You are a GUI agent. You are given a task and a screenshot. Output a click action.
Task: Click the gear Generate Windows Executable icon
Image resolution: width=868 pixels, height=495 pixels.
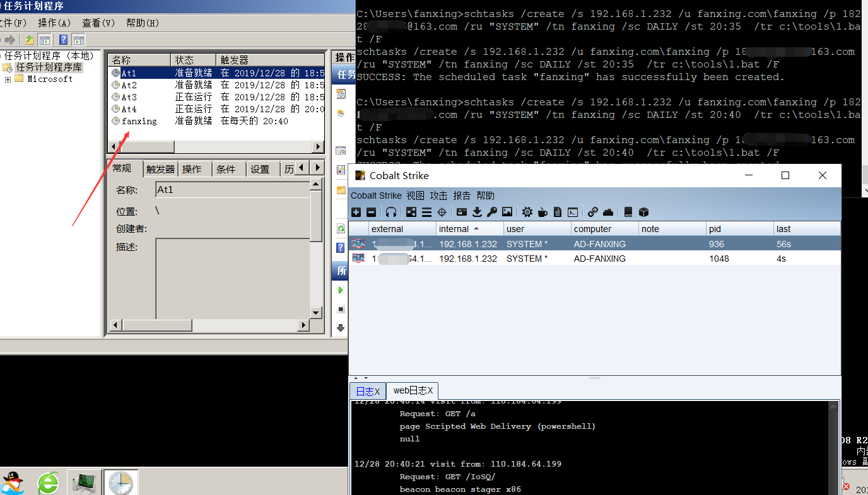click(x=527, y=213)
